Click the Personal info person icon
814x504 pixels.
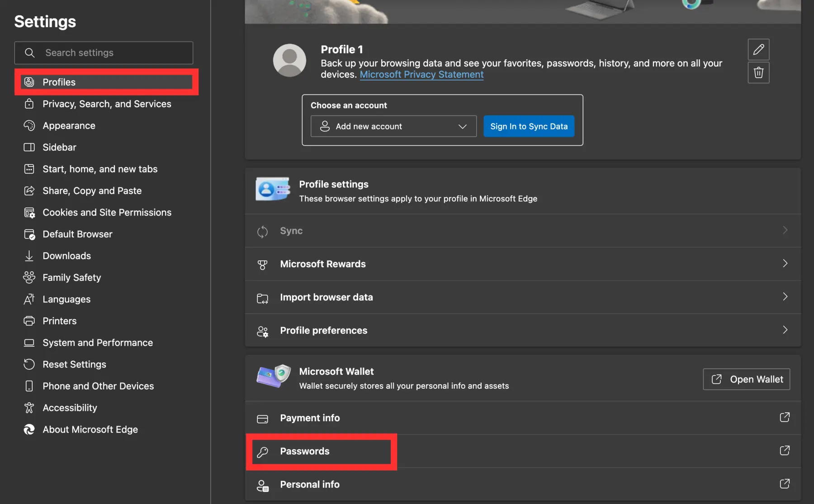(x=262, y=486)
